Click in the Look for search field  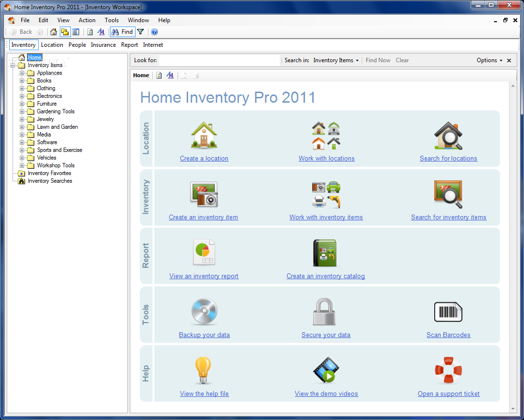coord(219,60)
